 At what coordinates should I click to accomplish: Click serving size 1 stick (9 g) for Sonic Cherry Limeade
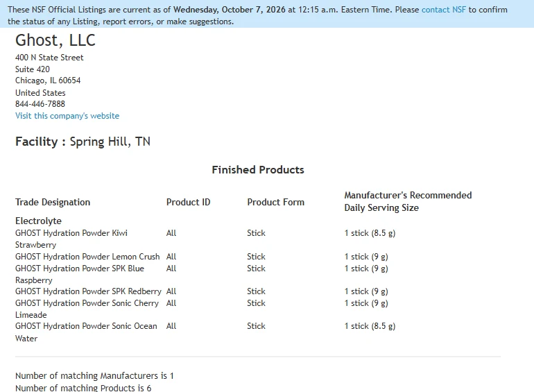[366, 303]
